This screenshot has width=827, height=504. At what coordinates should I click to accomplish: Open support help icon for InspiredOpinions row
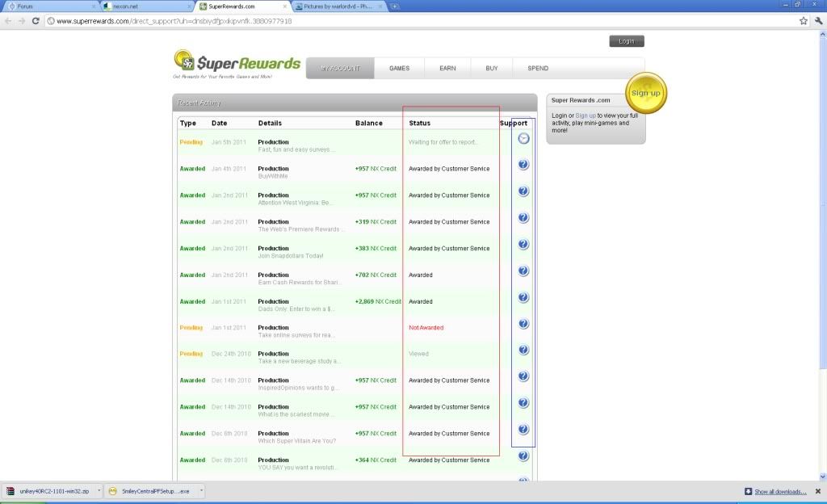pyautogui.click(x=523, y=376)
